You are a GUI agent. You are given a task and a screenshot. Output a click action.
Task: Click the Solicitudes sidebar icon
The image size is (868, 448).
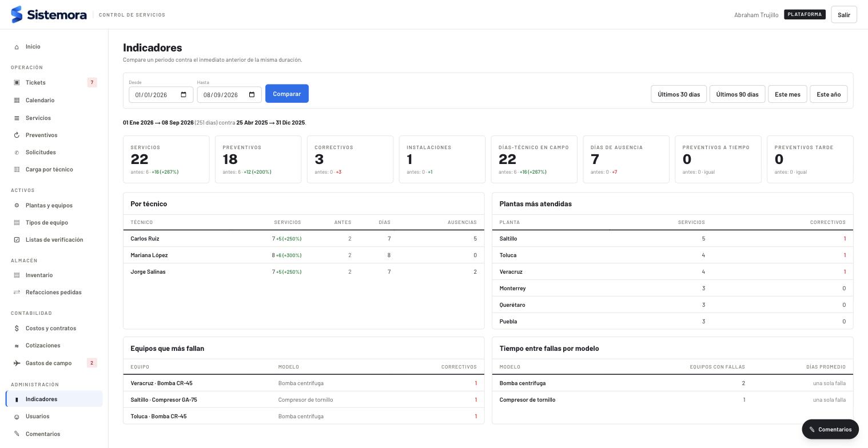[17, 153]
